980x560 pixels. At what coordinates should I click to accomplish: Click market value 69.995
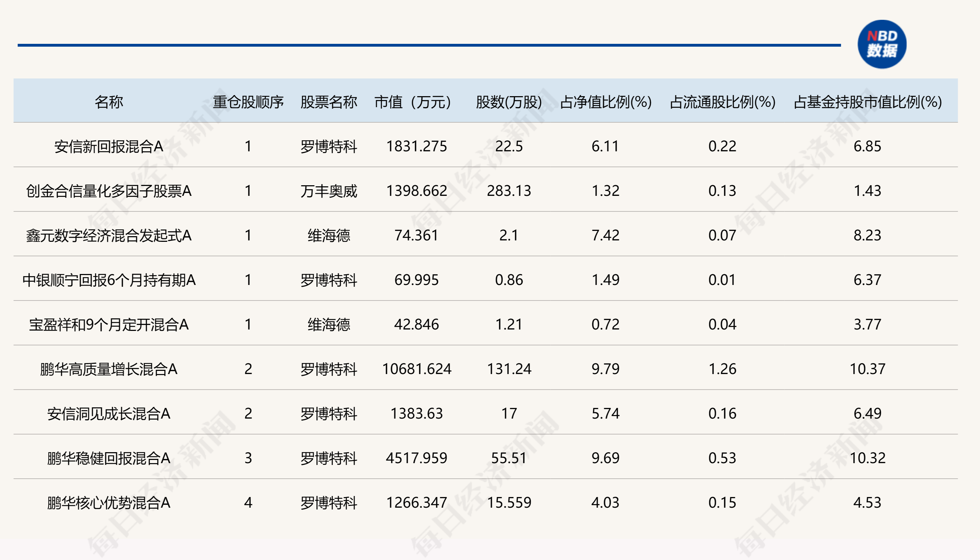point(416,280)
